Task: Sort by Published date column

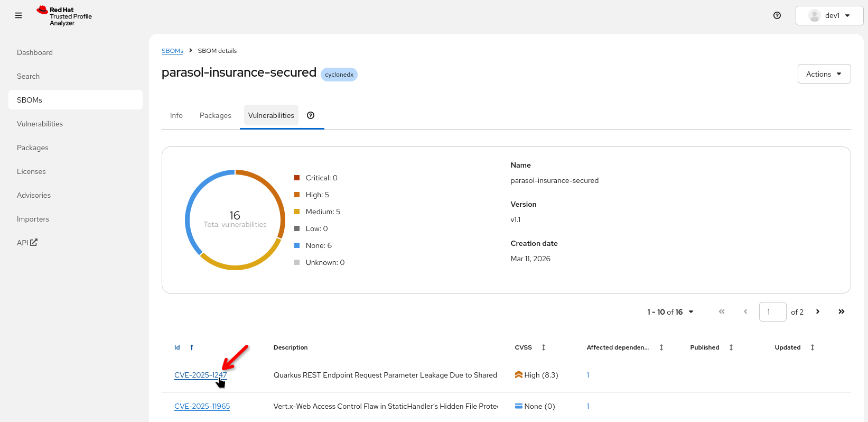Action: click(x=731, y=347)
